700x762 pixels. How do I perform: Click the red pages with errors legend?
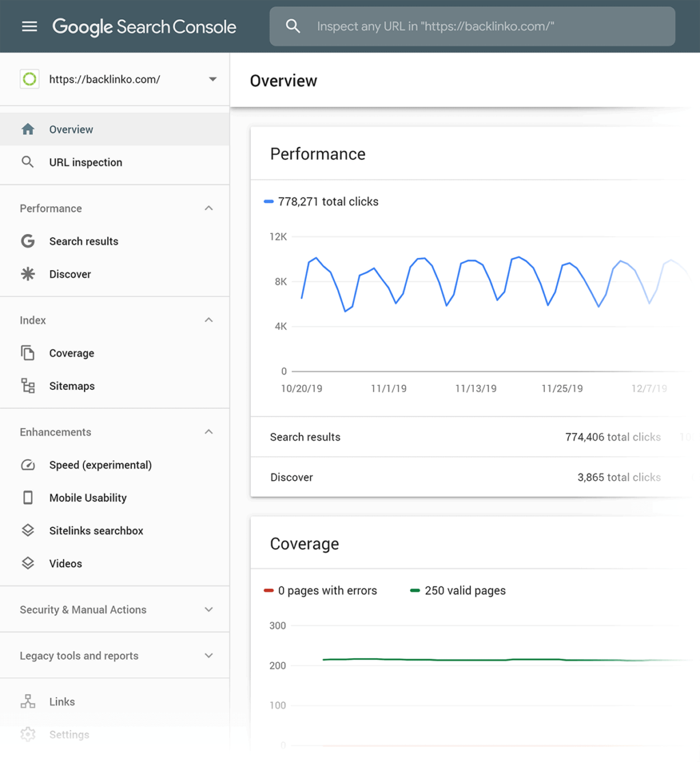(321, 591)
